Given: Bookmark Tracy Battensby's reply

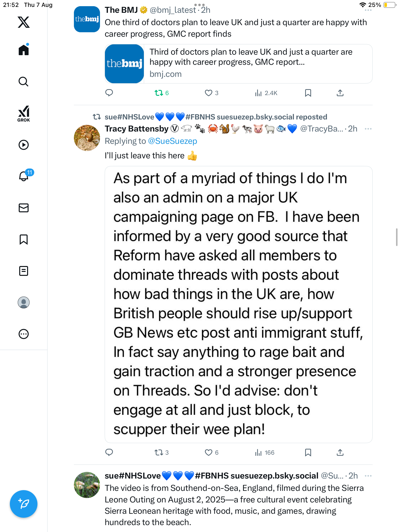Looking at the screenshot, I should point(308,452).
